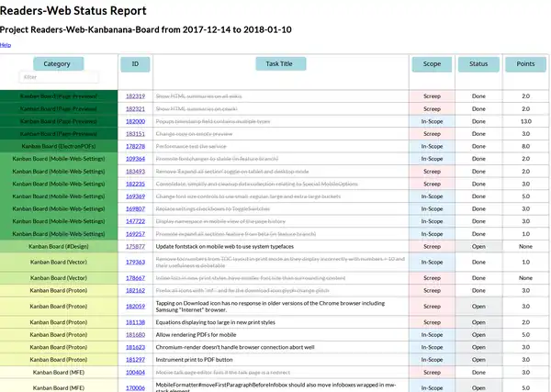Viewport: 551px width, 392px height.
Task: Open task link 182000
Action: (135, 121)
